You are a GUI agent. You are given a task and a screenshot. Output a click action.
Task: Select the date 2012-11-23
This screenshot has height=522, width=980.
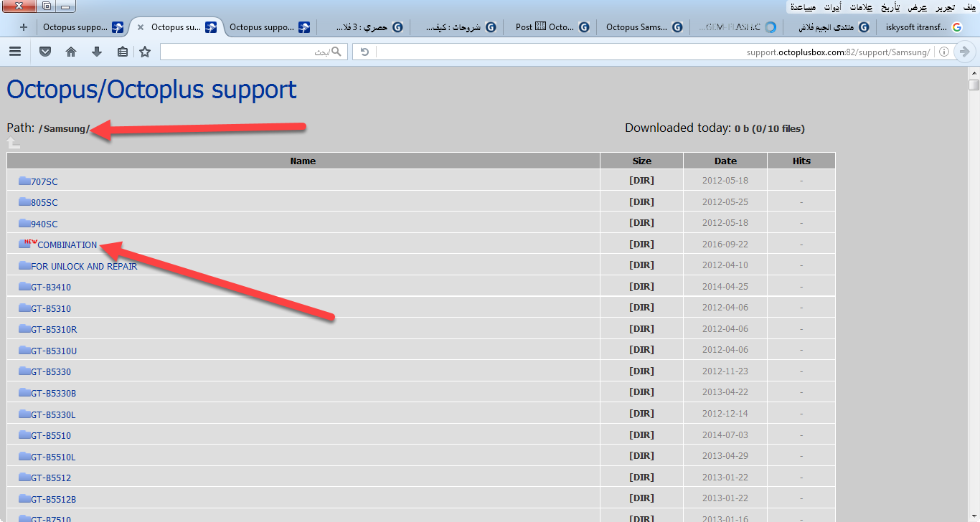coord(725,371)
